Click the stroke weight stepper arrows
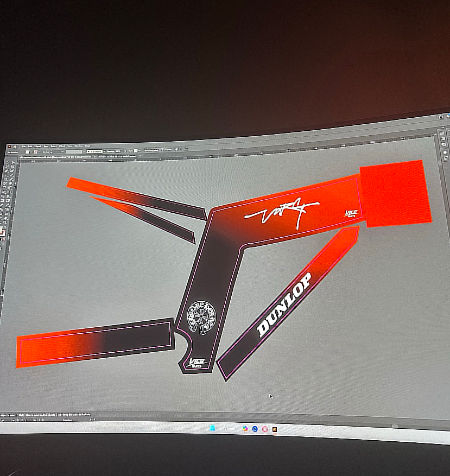This screenshot has width=450, height=476. pos(52,152)
